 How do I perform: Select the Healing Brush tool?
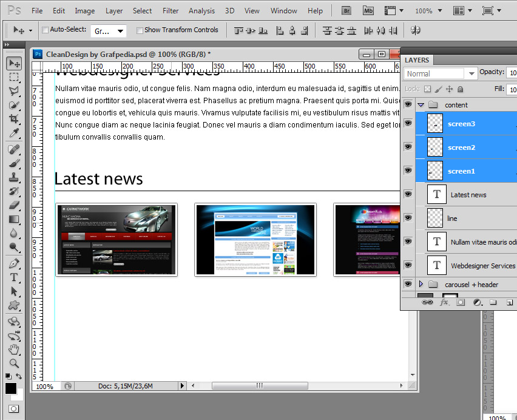pyautogui.click(x=14, y=149)
